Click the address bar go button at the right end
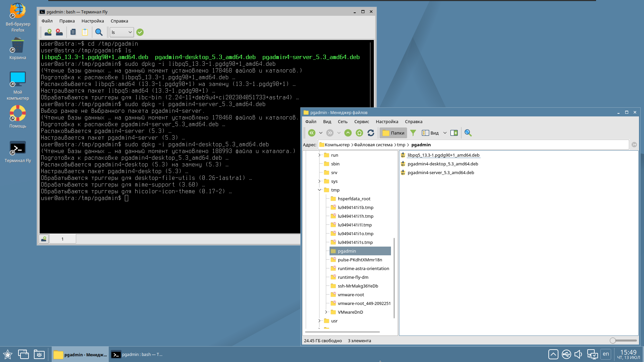 click(634, 145)
